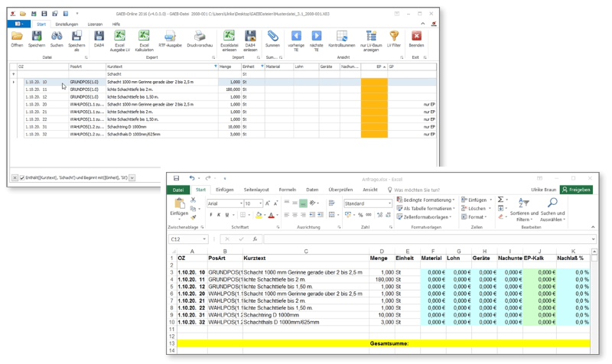Click the Kontrollsummen icon
This screenshot has width=612, height=364.
(x=342, y=37)
